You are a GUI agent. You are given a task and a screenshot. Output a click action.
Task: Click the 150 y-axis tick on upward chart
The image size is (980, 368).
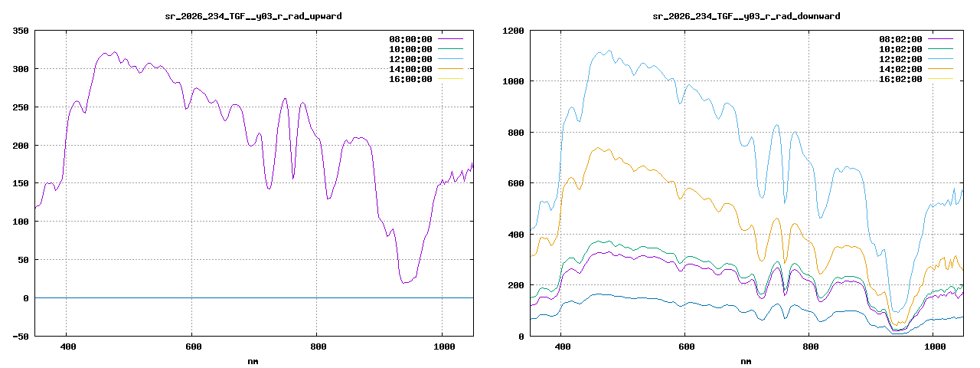pos(21,183)
